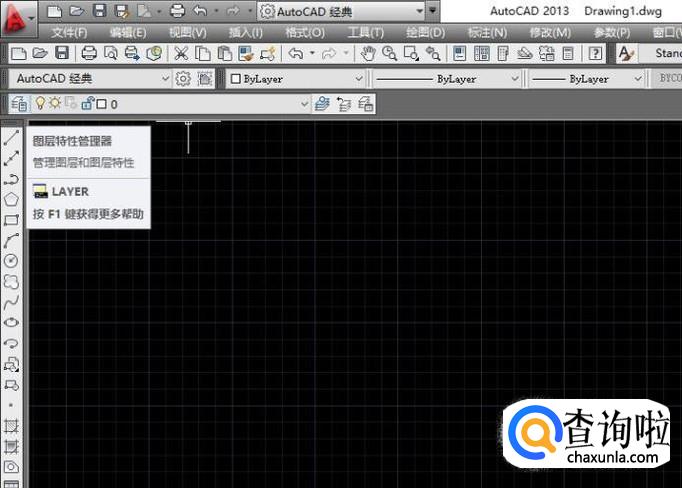Click layer 0 color square swatch

[101, 104]
